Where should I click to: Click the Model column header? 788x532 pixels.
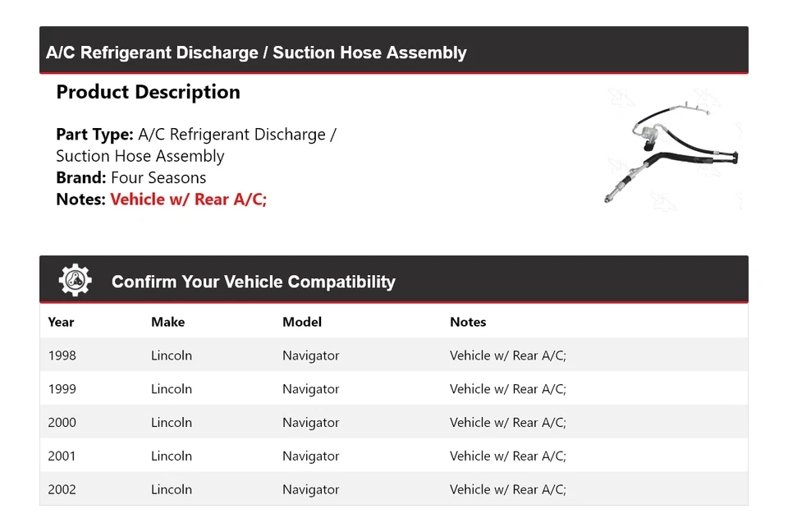301,322
